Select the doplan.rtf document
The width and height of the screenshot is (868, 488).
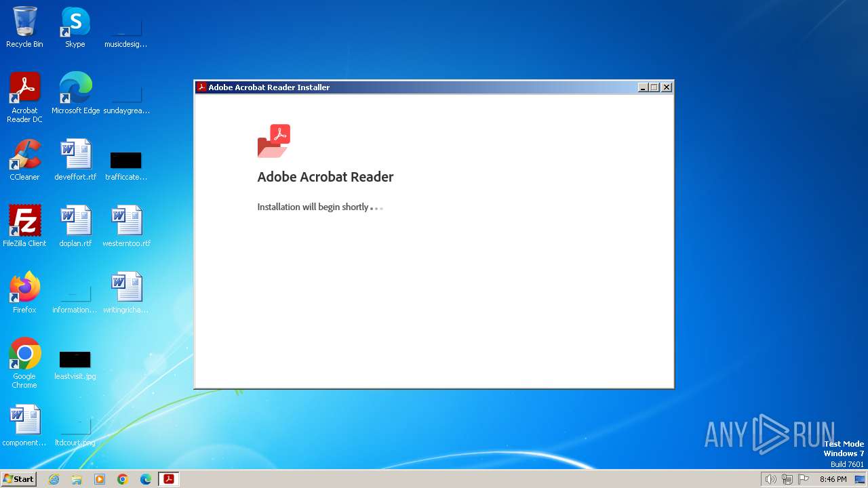coord(75,226)
